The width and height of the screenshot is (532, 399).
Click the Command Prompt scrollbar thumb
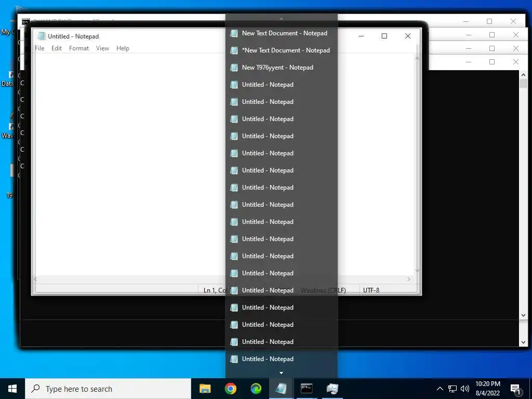[523, 83]
